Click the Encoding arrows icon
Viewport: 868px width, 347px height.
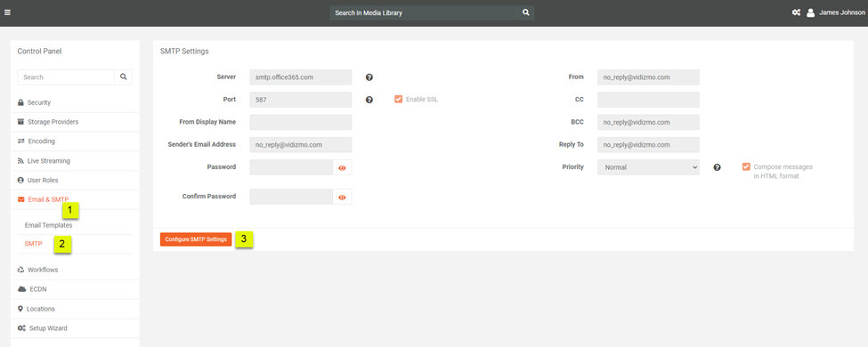(x=21, y=141)
